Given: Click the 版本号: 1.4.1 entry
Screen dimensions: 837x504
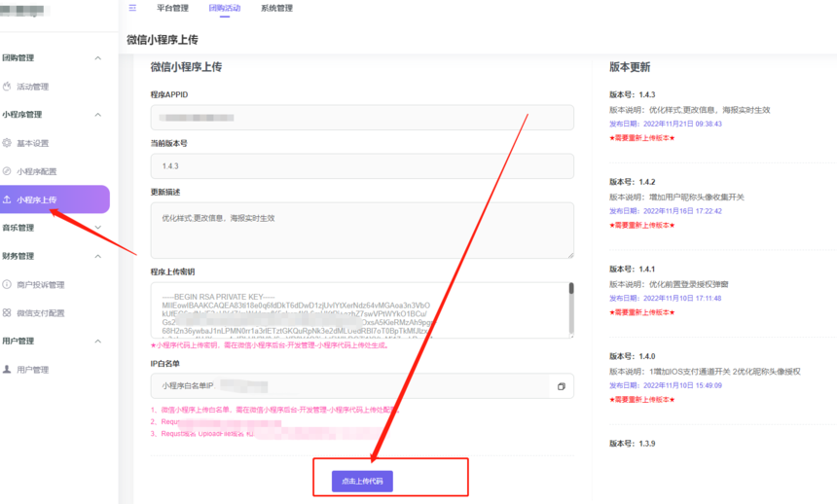Looking at the screenshot, I should point(632,270).
